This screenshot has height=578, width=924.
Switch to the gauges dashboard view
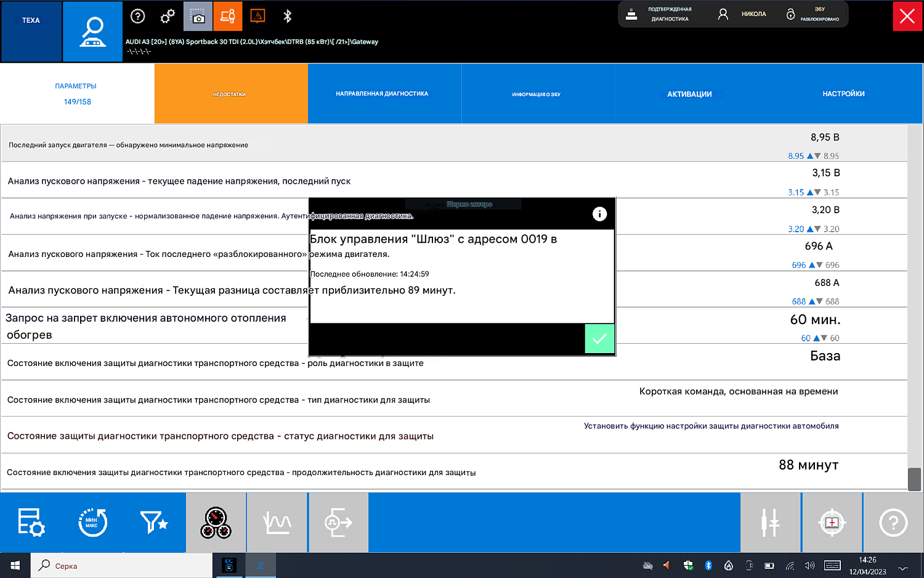click(216, 523)
